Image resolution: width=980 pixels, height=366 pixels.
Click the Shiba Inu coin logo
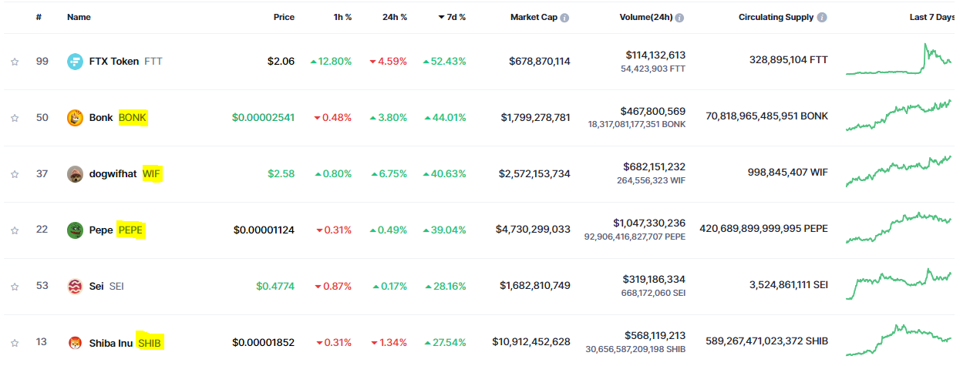point(75,343)
